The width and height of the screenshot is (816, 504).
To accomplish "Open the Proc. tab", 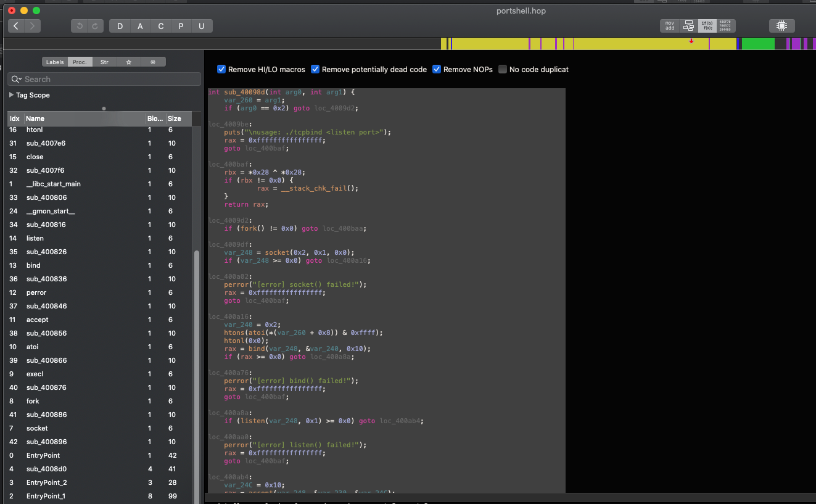I will (x=80, y=62).
